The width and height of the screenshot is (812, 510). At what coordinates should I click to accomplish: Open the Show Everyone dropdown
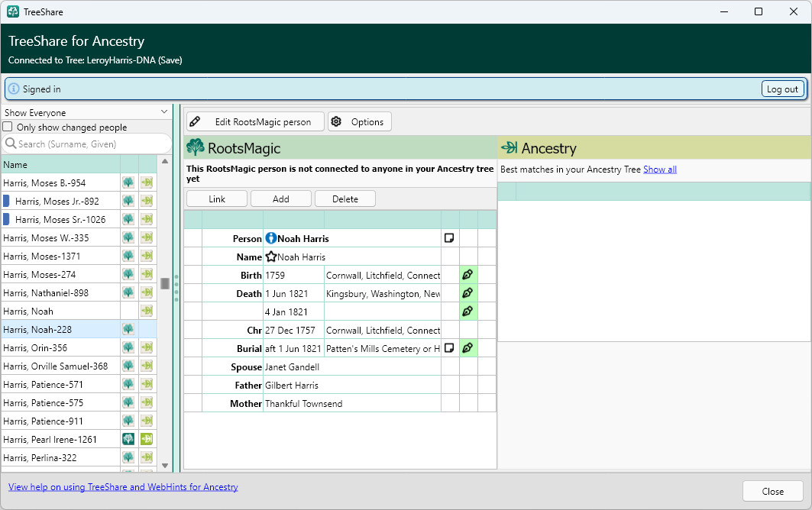[86, 112]
